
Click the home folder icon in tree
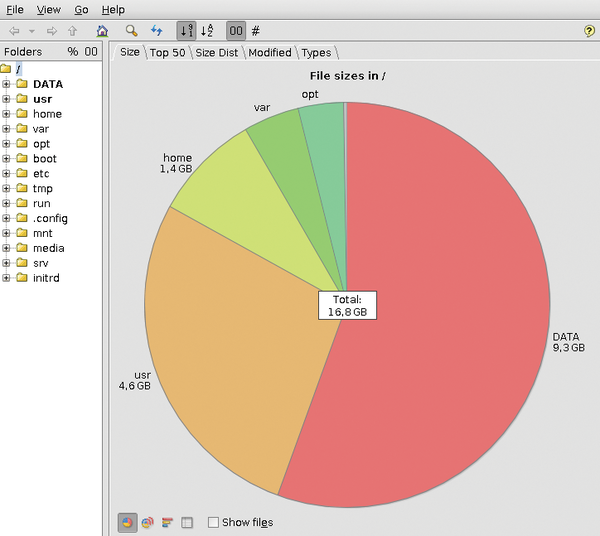click(x=22, y=114)
